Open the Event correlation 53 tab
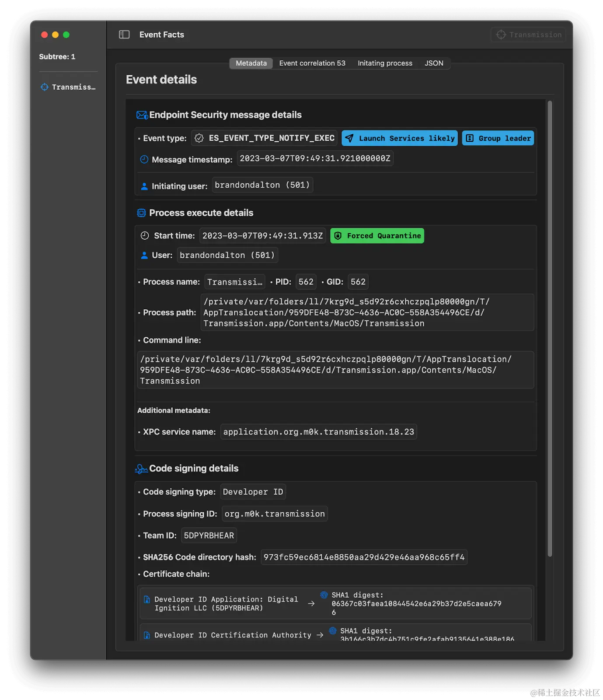The image size is (603, 700). tap(312, 63)
